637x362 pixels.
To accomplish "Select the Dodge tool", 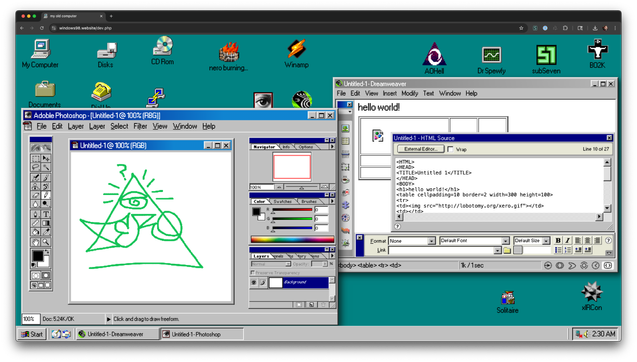I will (x=46, y=204).
